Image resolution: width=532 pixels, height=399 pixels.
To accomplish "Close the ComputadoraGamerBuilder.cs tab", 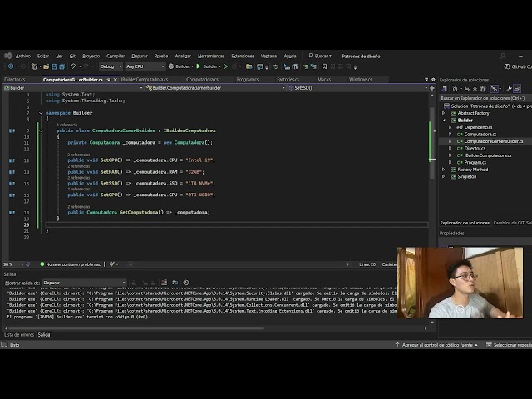I will coord(115,80).
